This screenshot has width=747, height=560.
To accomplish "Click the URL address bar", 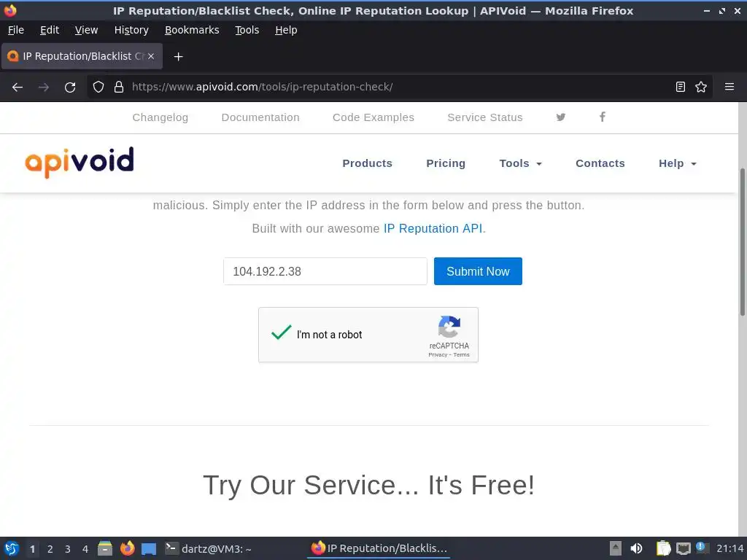I will click(399, 87).
